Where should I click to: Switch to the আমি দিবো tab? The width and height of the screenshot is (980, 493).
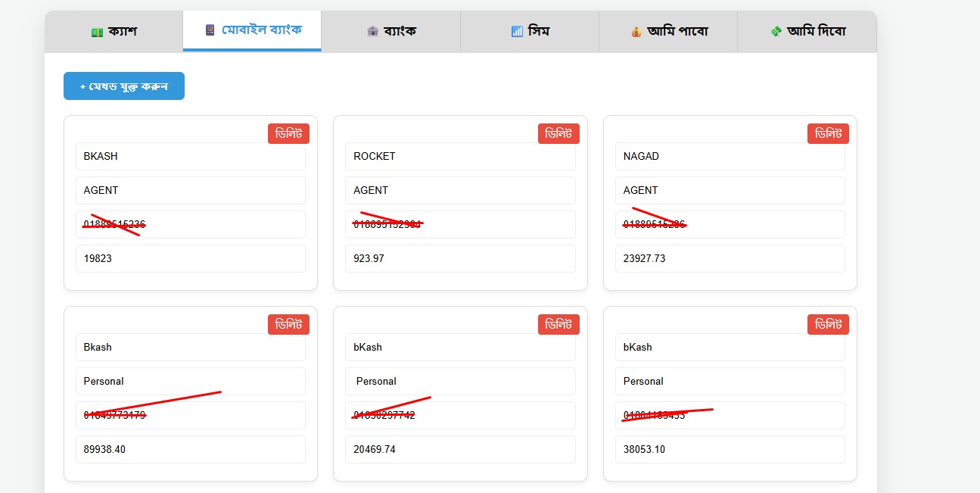point(807,31)
